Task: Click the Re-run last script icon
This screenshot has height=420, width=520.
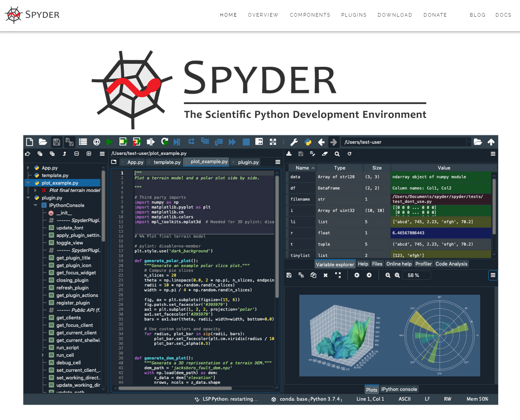Action: pos(165,142)
